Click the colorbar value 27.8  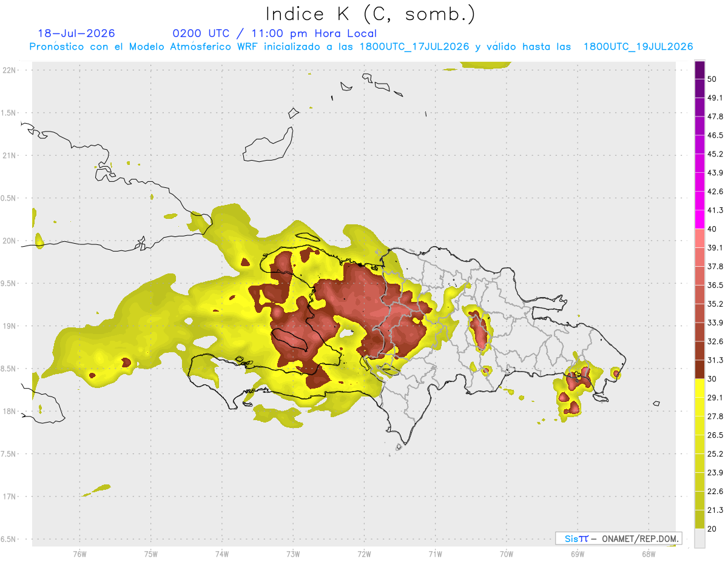(x=715, y=416)
